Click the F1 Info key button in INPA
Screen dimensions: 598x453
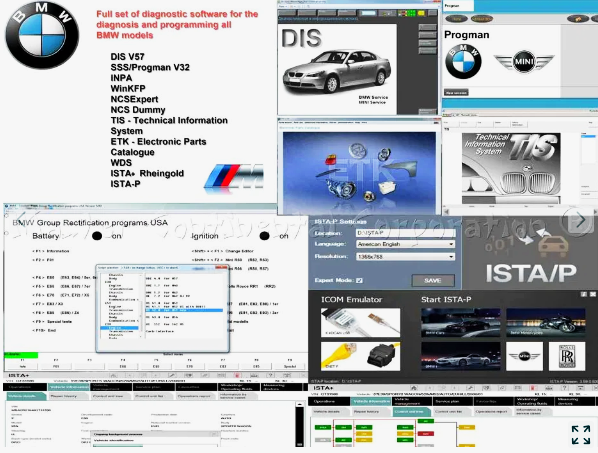[22, 366]
